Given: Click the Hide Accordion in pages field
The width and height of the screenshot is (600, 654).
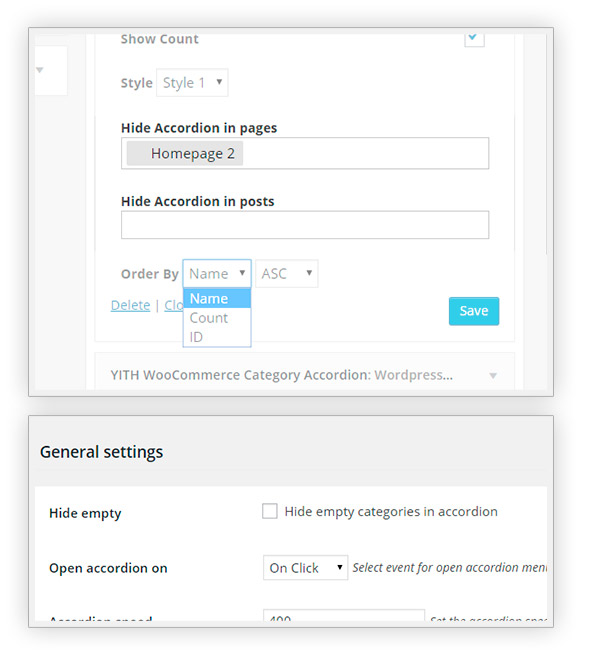Looking at the screenshot, I should pos(305,153).
